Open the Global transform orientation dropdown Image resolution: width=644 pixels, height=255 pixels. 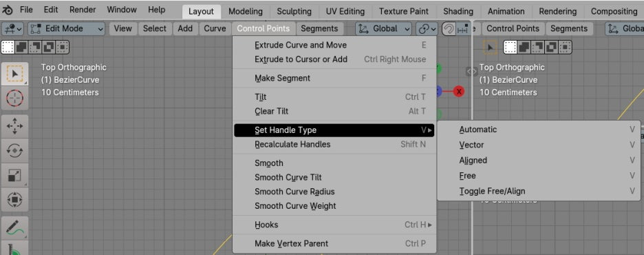tap(383, 29)
